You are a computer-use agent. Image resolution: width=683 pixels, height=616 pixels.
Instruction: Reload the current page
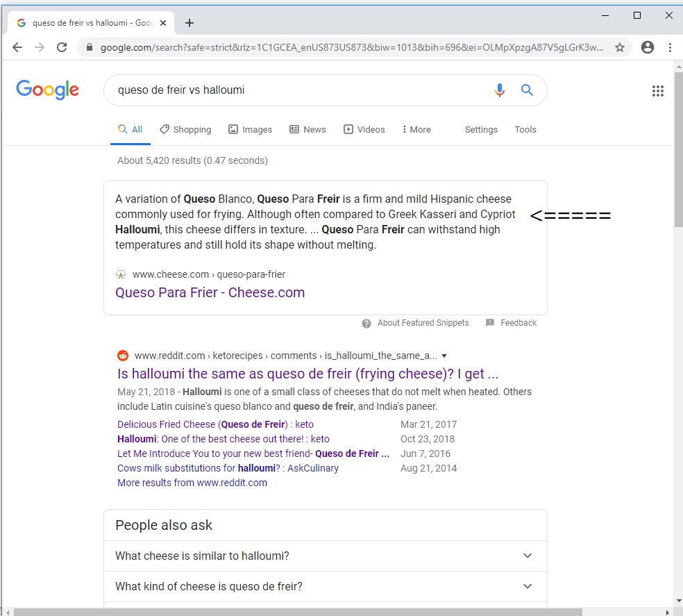tap(62, 47)
